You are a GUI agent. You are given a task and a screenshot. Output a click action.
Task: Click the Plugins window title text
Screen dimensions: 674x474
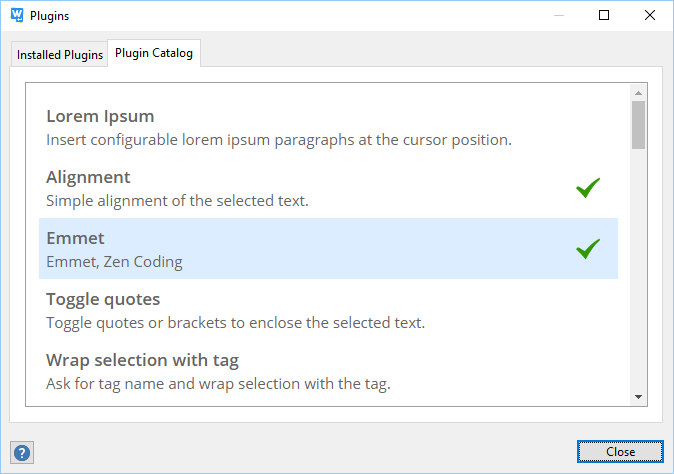click(50, 16)
